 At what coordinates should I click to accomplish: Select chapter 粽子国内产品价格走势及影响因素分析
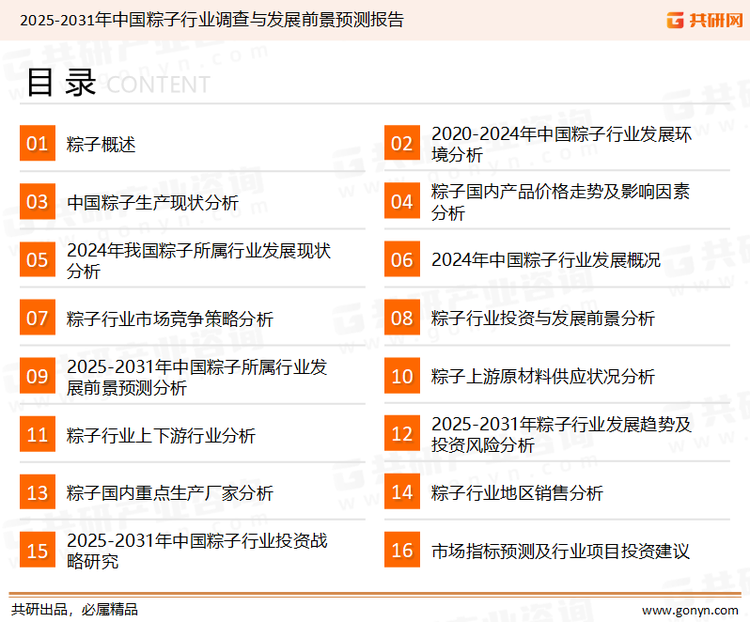tap(560, 202)
